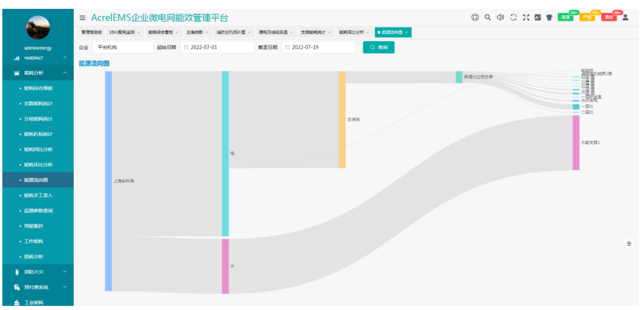This screenshot has height=310, width=644.
Task: Open 分组能耗统计 in sidebar
Action: click(38, 118)
